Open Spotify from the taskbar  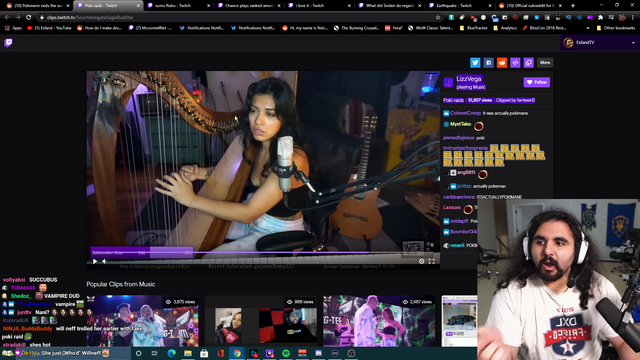286,353
